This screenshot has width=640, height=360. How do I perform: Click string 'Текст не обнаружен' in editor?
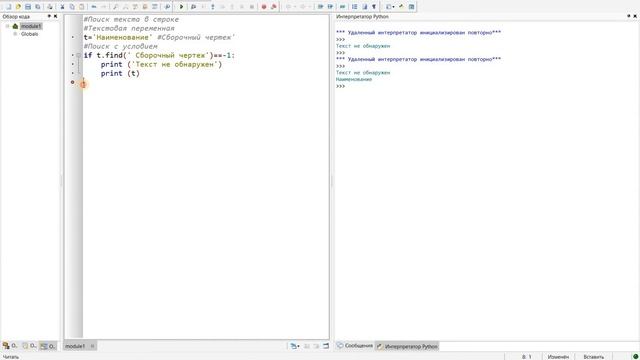pos(175,64)
